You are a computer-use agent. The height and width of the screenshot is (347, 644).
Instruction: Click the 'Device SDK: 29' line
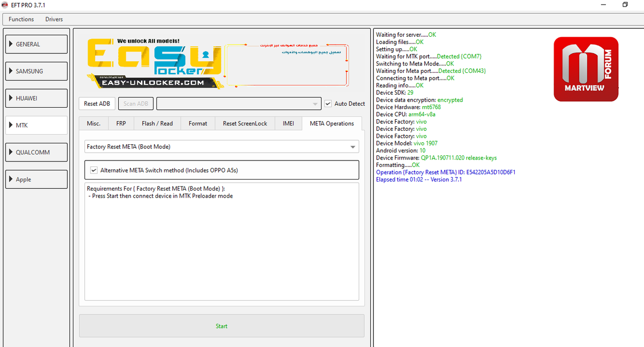[x=394, y=93]
